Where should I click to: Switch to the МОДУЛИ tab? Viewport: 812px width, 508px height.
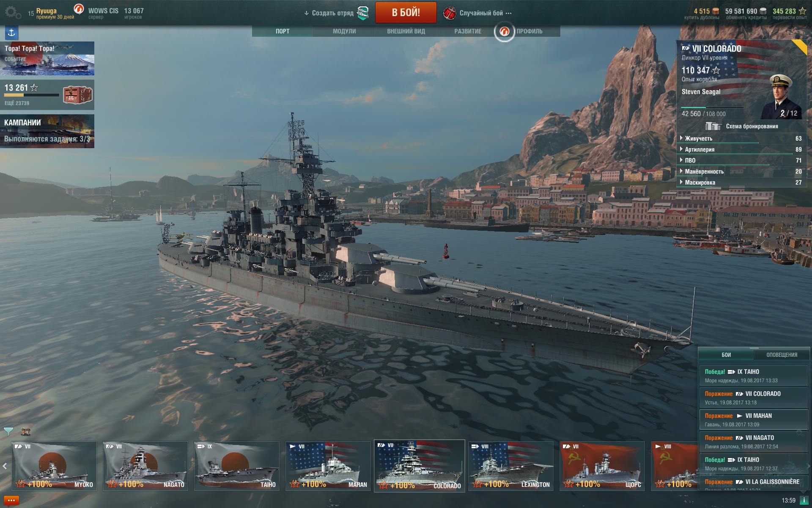[344, 31]
